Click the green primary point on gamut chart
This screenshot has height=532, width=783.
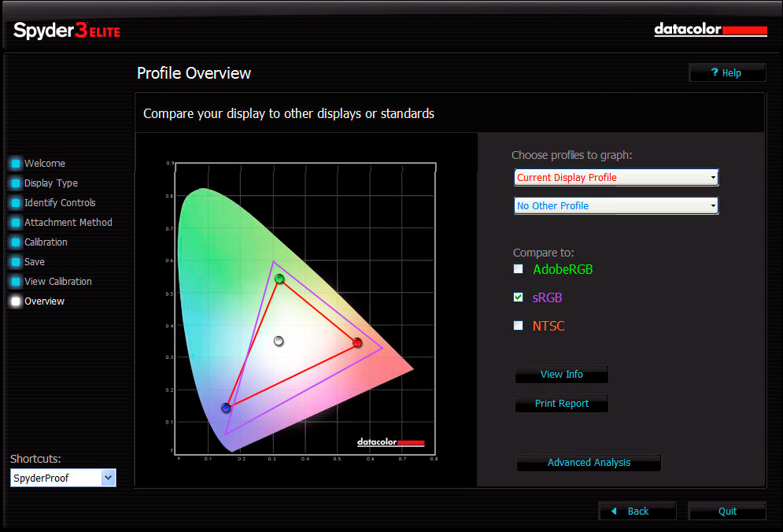(279, 279)
